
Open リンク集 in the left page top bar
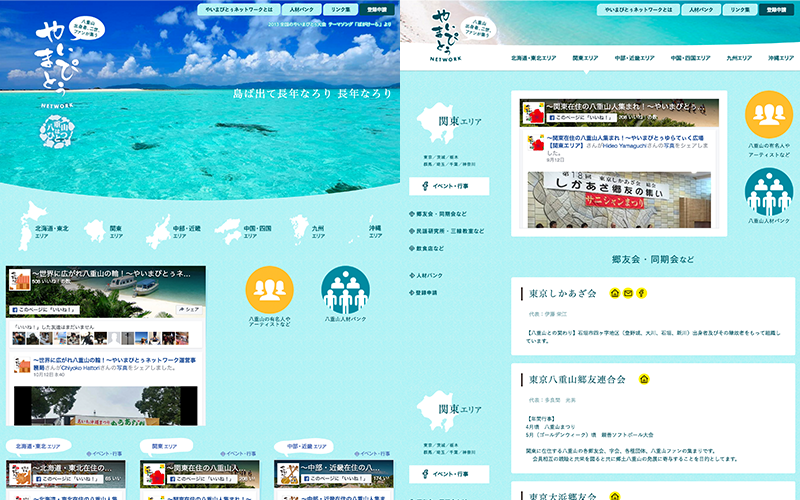click(x=340, y=9)
